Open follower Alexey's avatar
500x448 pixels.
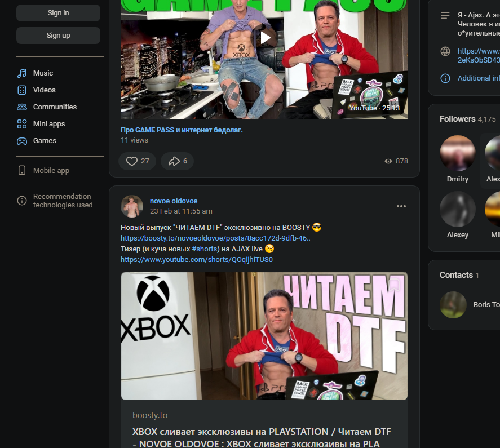tap(458, 209)
